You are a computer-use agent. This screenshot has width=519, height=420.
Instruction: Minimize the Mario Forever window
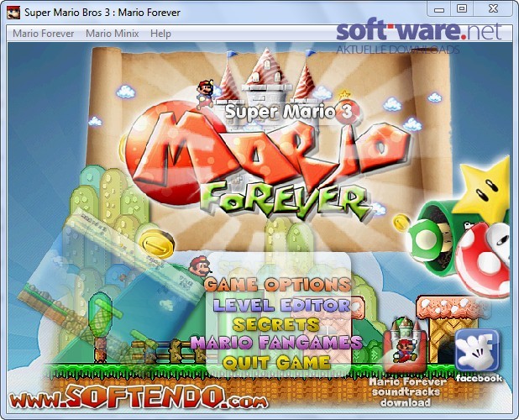[439, 9]
